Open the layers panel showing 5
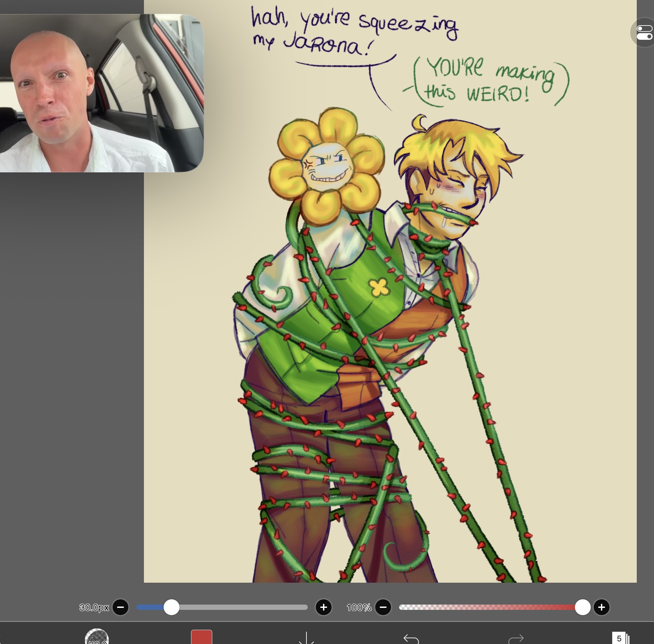Screen dimensions: 654x644 pyautogui.click(x=621, y=638)
